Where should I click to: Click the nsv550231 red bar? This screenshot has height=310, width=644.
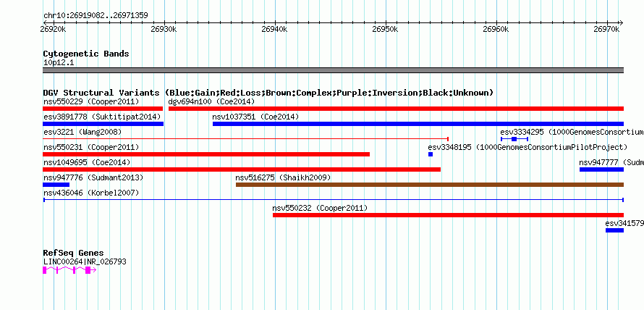click(206, 154)
